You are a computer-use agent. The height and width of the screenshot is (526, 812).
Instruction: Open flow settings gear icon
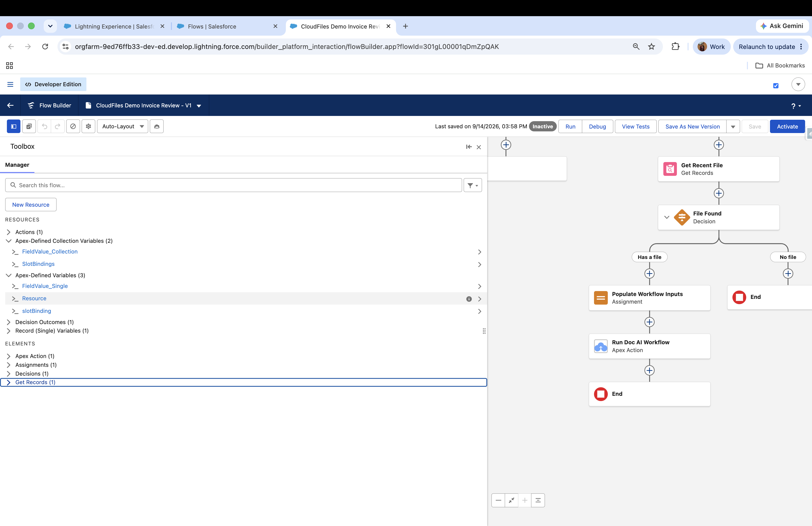88,126
